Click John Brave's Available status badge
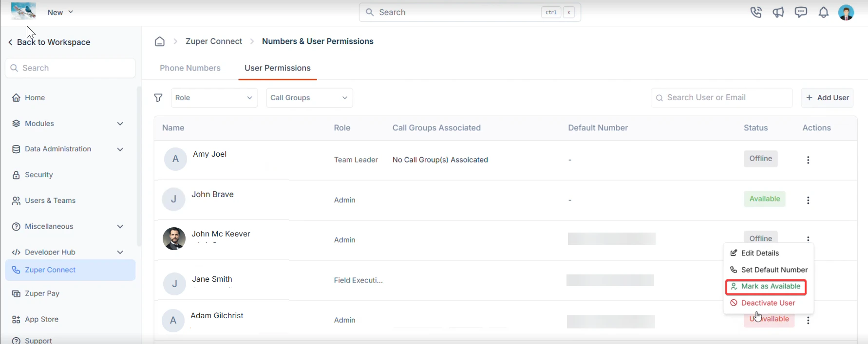Screen dimensions: 868x344 765,199
